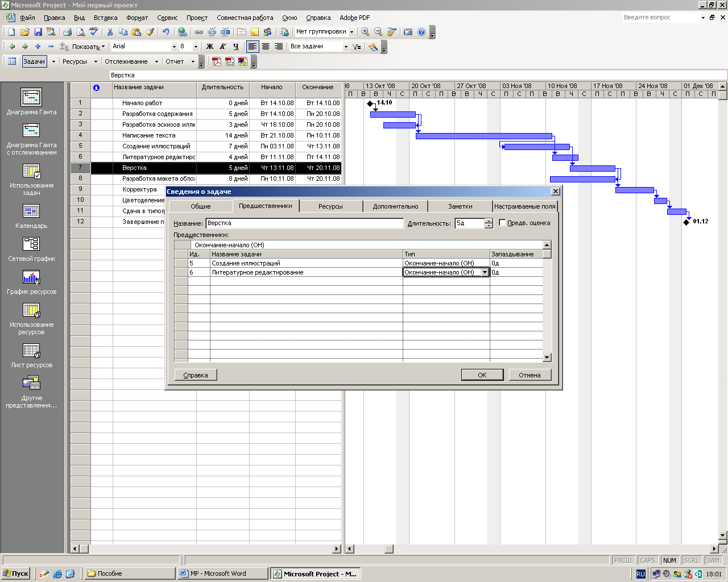This screenshot has height=582, width=728.
Task: Click the Copy icon in toolbar
Action: pos(123,32)
